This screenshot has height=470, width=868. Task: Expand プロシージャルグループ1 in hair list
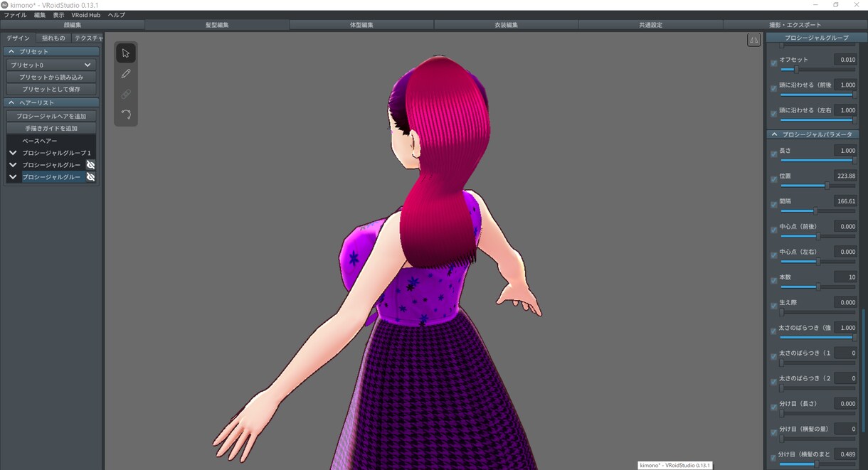(13, 153)
